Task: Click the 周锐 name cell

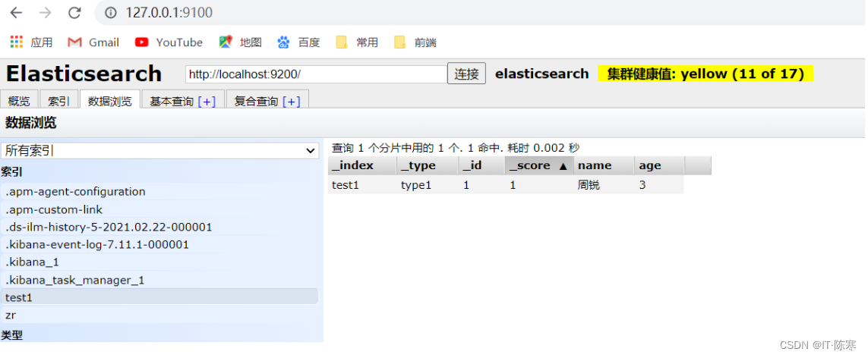Action: pyautogui.click(x=604, y=186)
